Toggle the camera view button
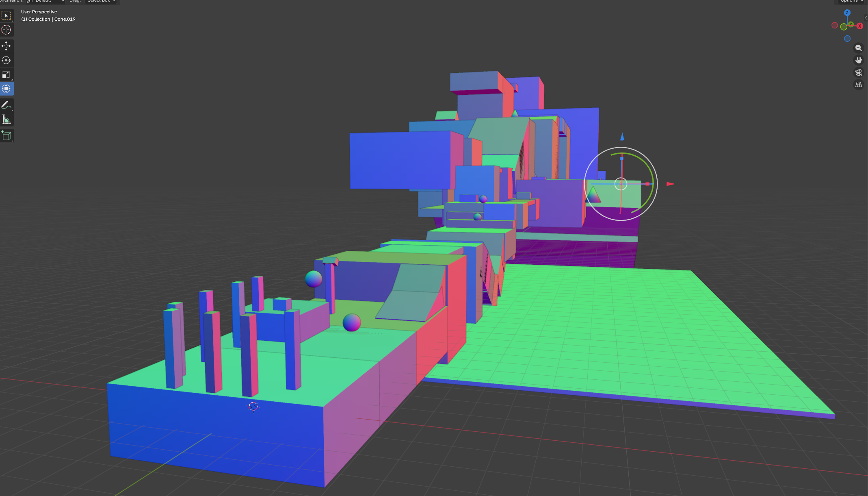The image size is (868, 496). pyautogui.click(x=858, y=72)
